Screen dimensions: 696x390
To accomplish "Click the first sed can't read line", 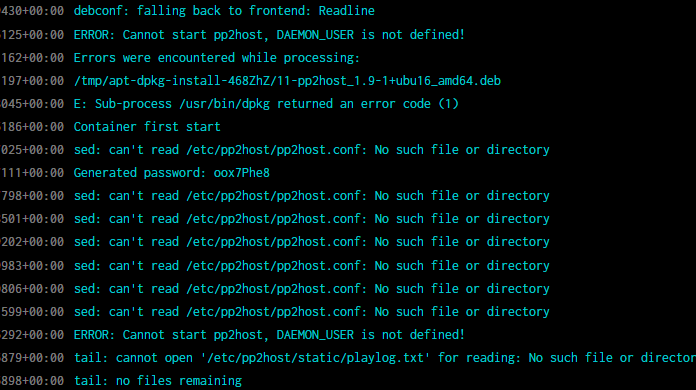I will [312, 150].
